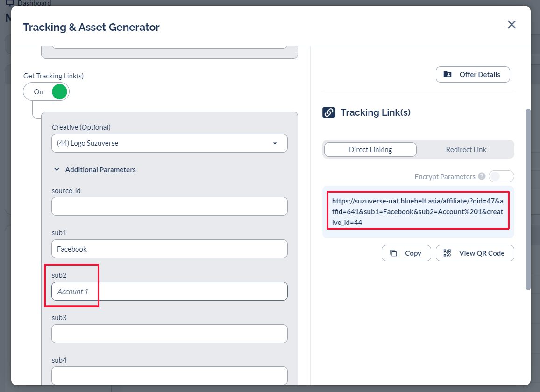Close the Tracking & Asset Generator dialog
540x392 pixels.
[512, 25]
